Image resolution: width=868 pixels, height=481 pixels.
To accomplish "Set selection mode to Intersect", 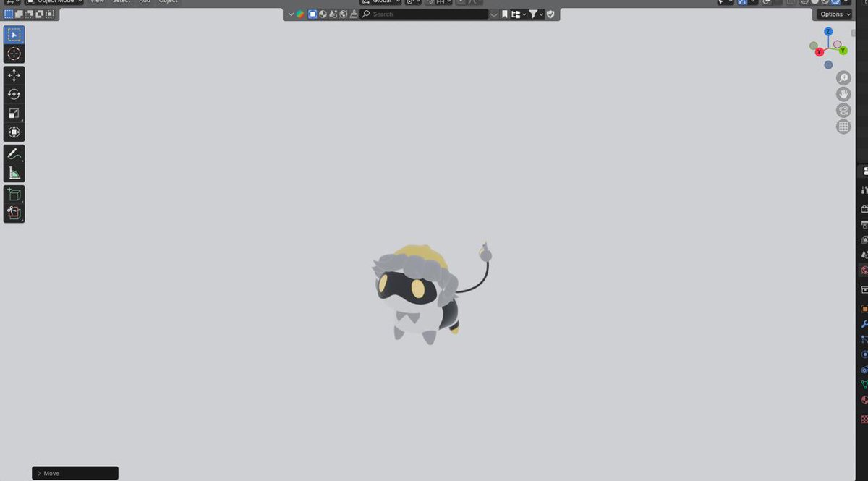I will click(49, 14).
